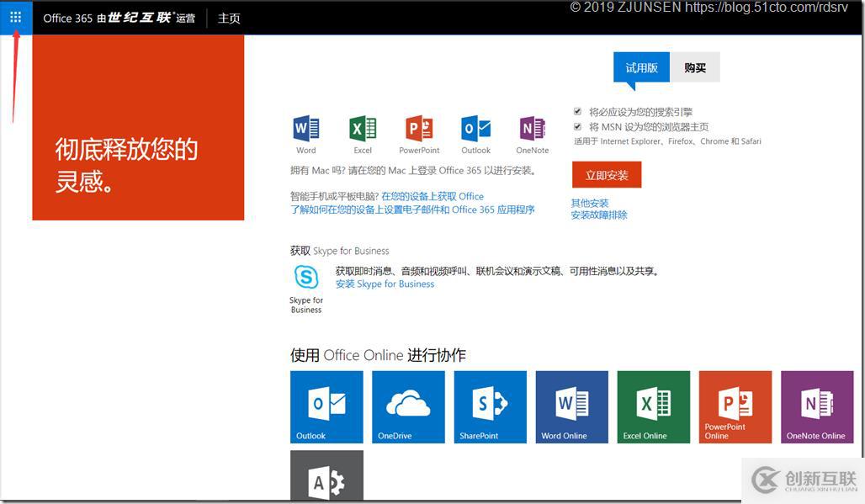Switch to the 购买 tab
865x504 pixels.
pos(695,68)
